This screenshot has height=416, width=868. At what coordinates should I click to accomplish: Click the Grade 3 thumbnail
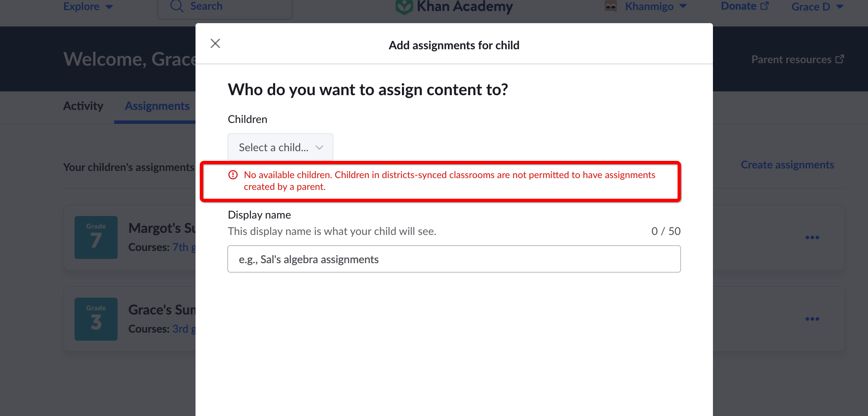click(96, 319)
